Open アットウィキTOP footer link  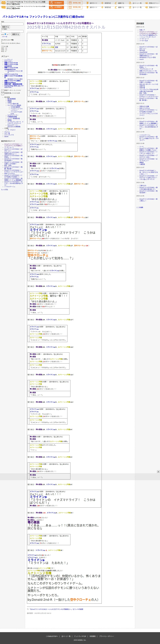coord(80,636)
